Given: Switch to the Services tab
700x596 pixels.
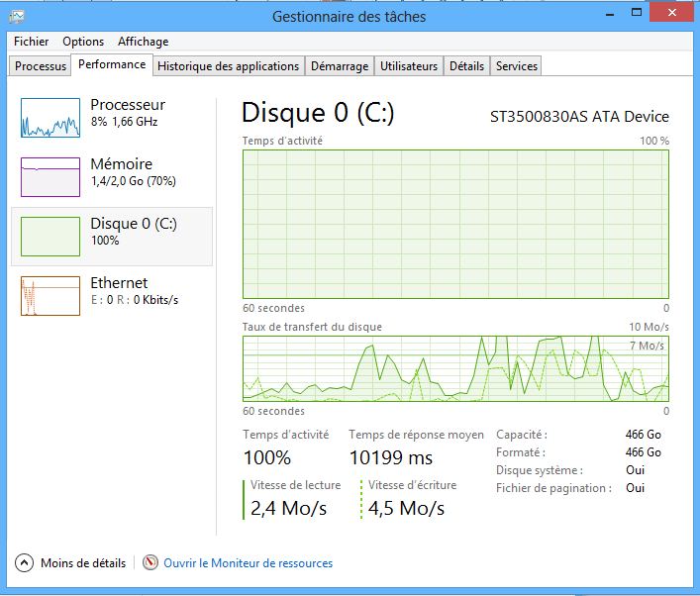Looking at the screenshot, I should pos(516,66).
